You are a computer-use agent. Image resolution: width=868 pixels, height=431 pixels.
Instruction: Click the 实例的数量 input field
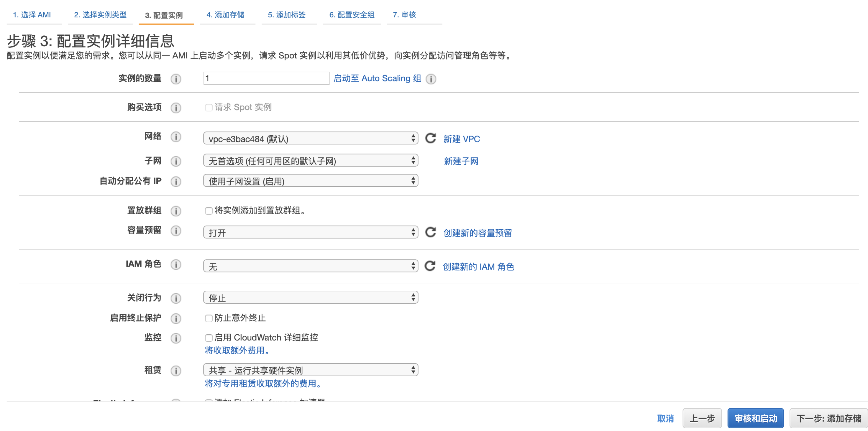coord(266,78)
